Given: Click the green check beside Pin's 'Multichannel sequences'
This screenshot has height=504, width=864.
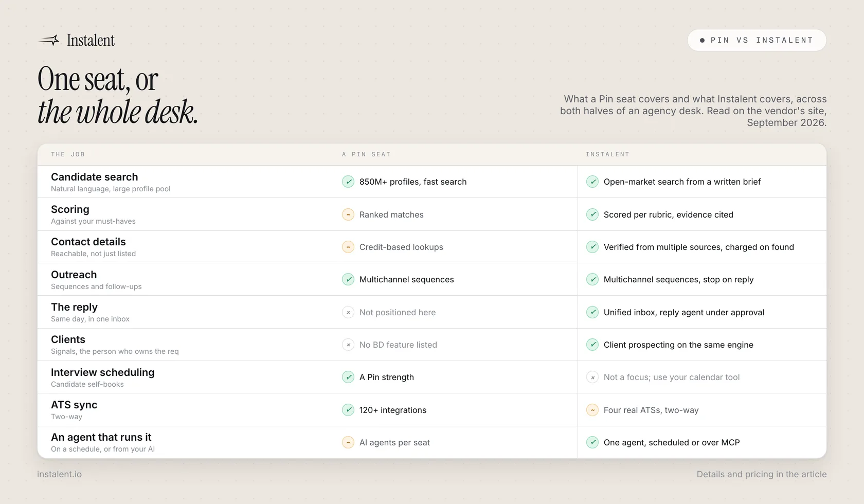Looking at the screenshot, I should (x=348, y=279).
